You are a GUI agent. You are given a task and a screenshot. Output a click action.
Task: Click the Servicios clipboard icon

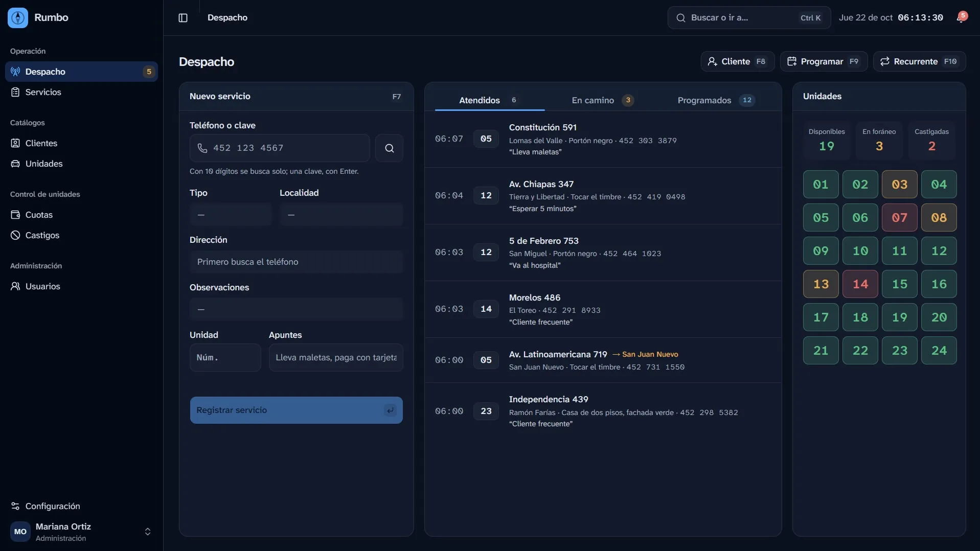tap(15, 92)
